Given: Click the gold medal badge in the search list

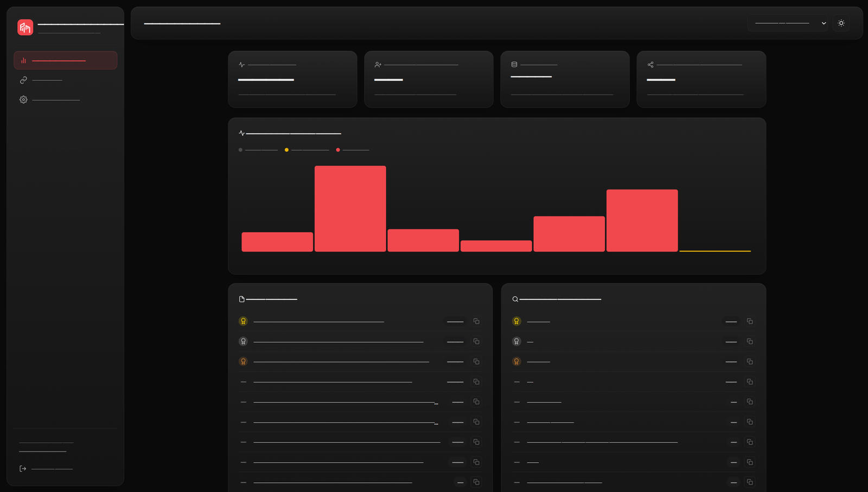Looking at the screenshot, I should (x=516, y=321).
